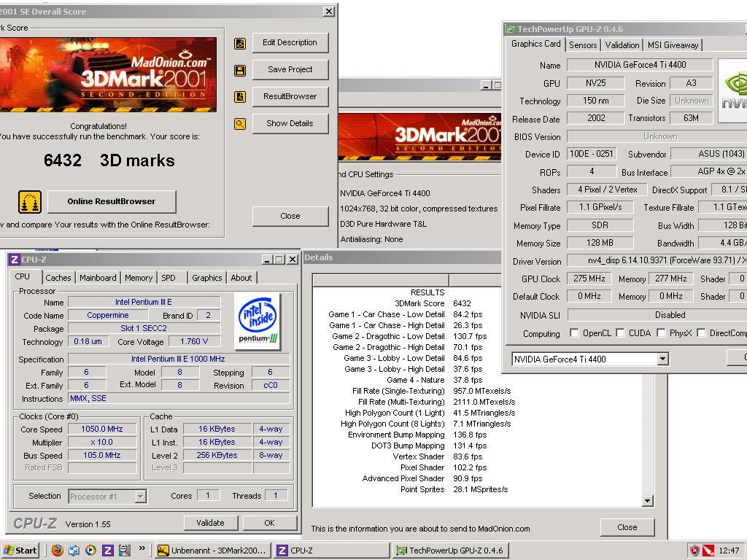Click the Bus Speed 105.0 MHz value
This screenshot has width=747, height=560.
[102, 455]
